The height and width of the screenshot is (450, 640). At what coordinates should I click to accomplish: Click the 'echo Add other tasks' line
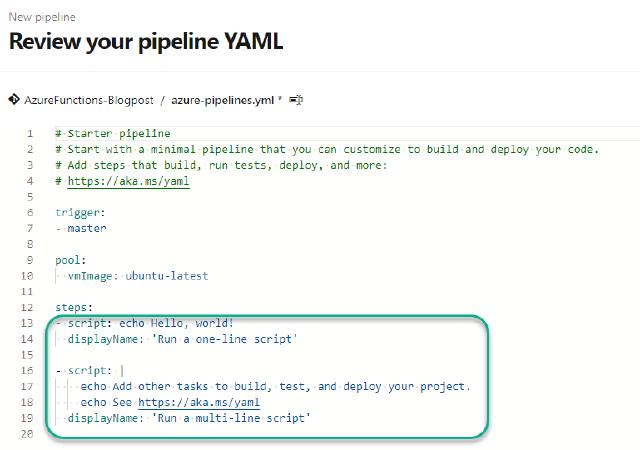tap(275, 386)
